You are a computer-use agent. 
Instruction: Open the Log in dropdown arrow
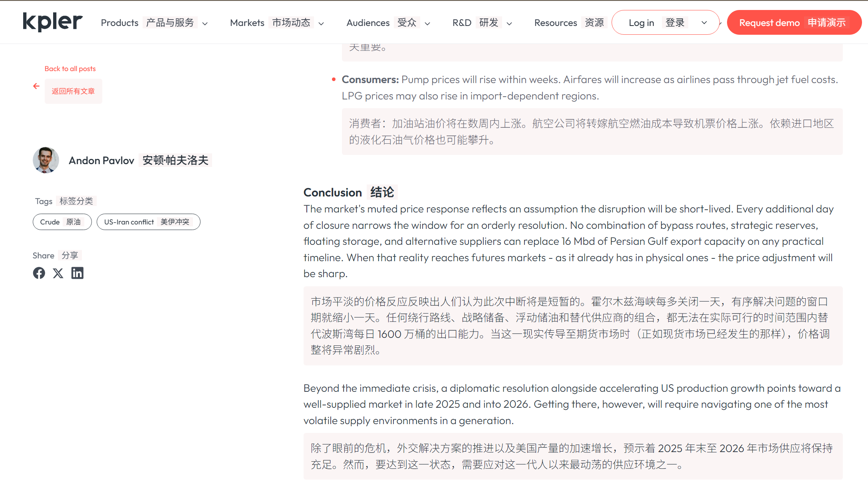pyautogui.click(x=704, y=23)
